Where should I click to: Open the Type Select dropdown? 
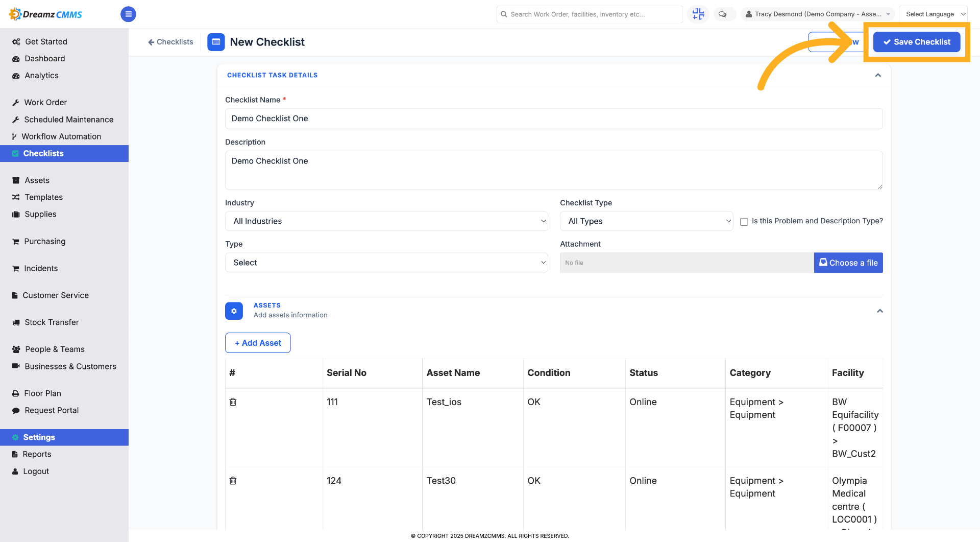386,263
